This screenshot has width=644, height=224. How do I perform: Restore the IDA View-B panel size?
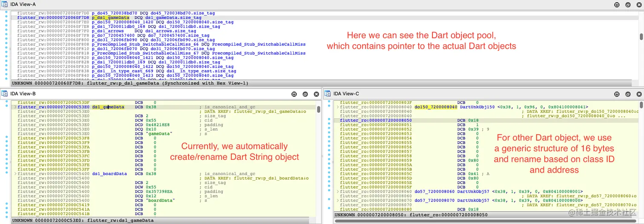(x=305, y=94)
